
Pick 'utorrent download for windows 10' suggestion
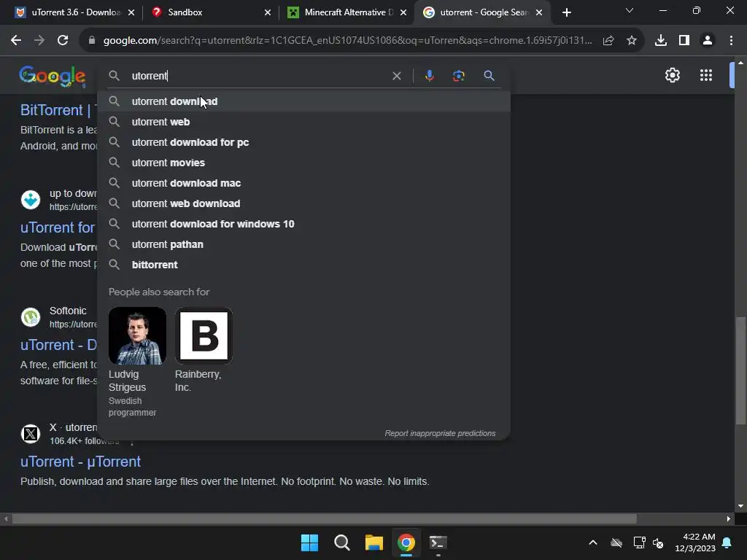(x=304, y=225)
